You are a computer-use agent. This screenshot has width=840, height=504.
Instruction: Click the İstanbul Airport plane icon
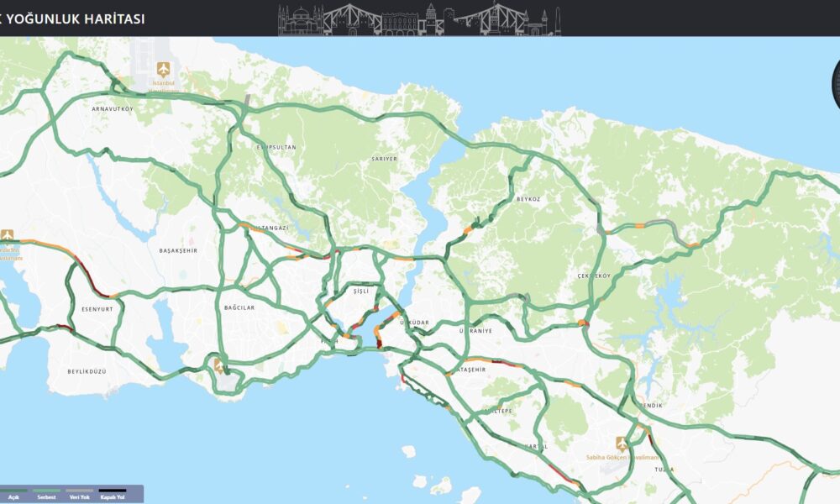click(x=164, y=69)
